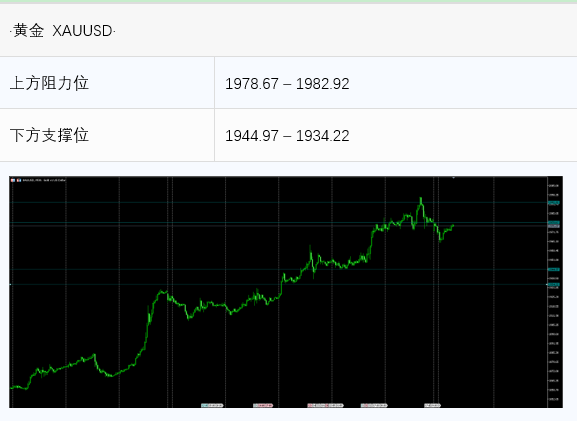Screen dimensions: 577x421
Task: Click the highest price peak on the gold chart
Action: (421, 199)
